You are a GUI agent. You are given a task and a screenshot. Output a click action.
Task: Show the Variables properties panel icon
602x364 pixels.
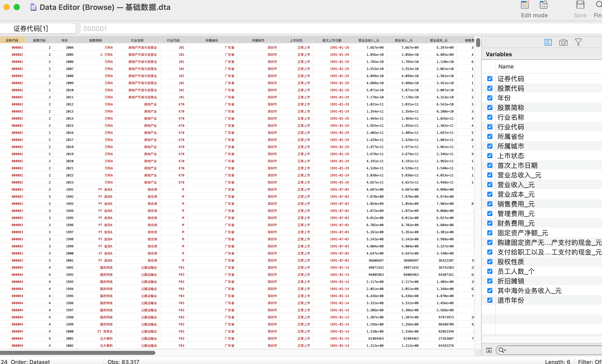point(548,42)
